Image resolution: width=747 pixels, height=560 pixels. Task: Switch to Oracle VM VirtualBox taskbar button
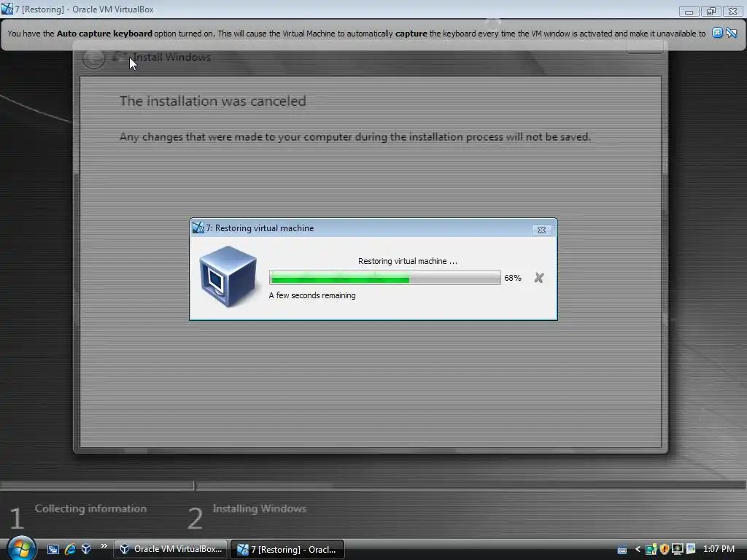(x=171, y=549)
